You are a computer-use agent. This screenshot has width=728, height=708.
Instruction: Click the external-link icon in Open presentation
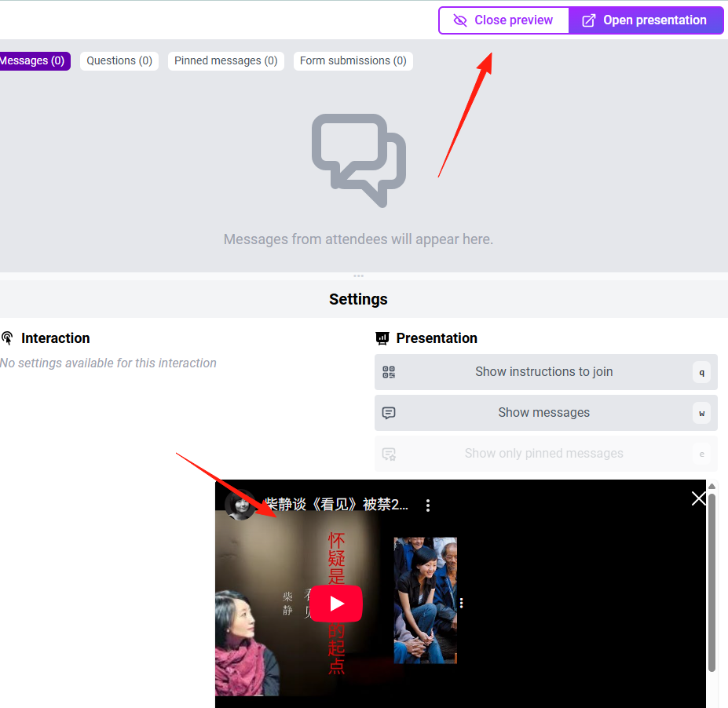pyautogui.click(x=588, y=20)
